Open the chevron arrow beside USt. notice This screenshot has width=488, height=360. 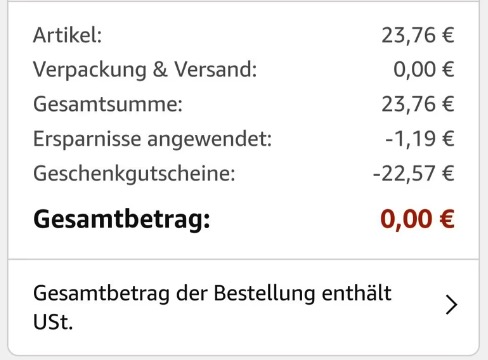(451, 305)
